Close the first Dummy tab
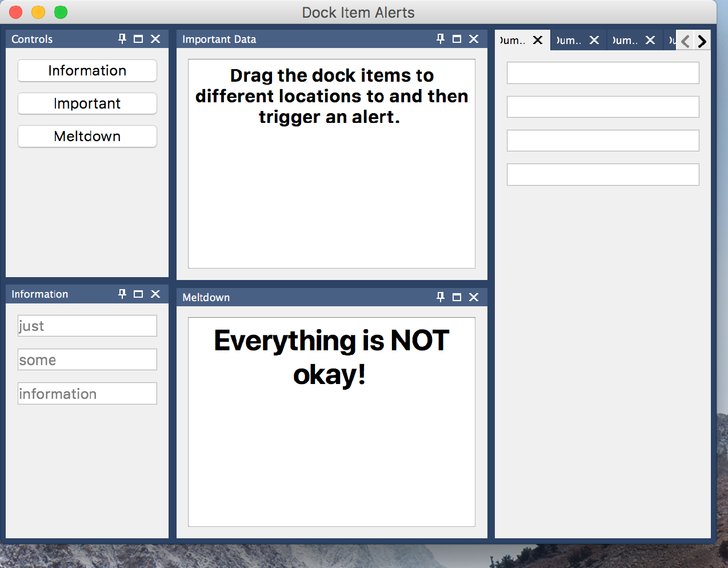 point(537,40)
